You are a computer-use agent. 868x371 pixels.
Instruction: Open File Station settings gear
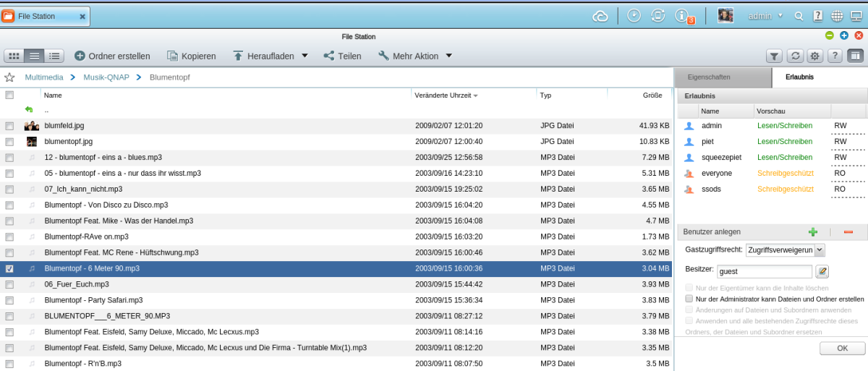point(814,56)
